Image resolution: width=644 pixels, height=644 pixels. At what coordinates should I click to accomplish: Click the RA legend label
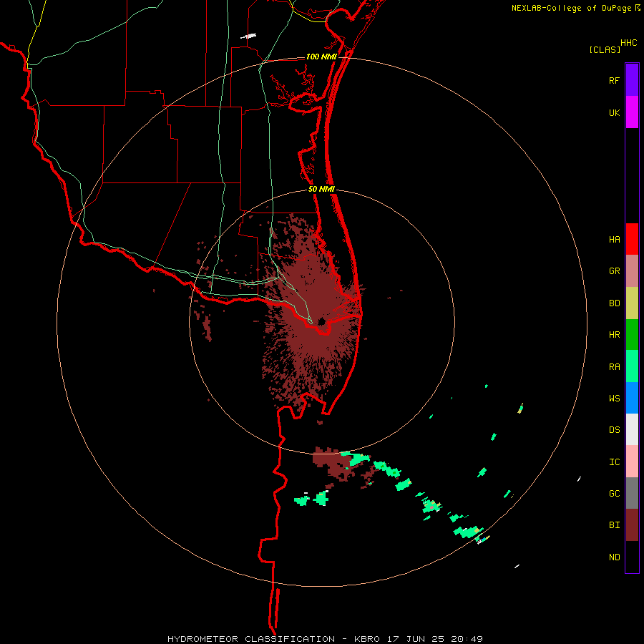615,367
